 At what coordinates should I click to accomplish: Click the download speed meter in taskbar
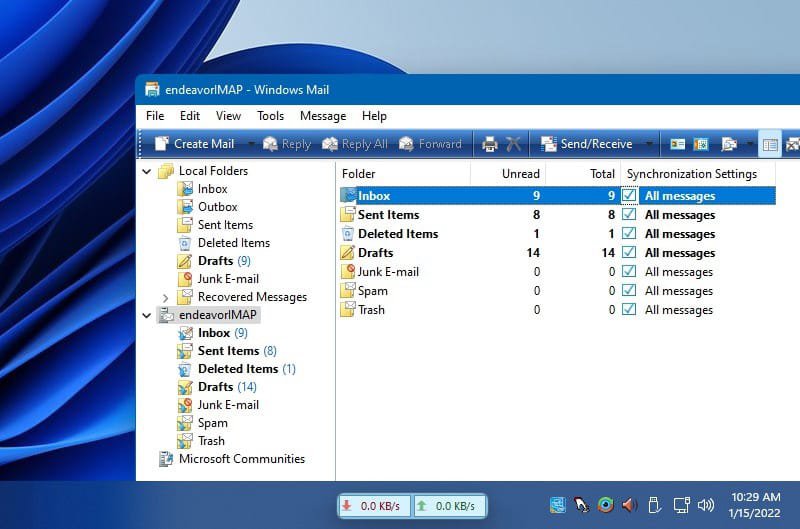pyautogui.click(x=374, y=506)
